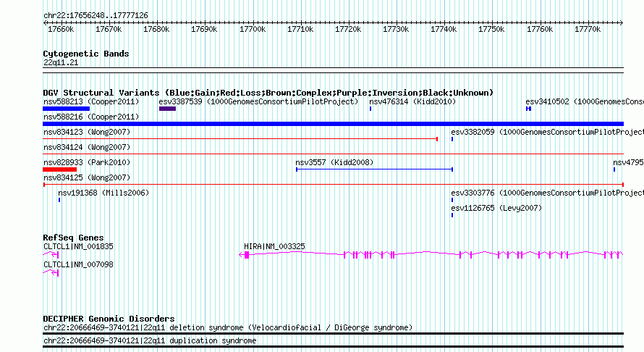This screenshot has width=644, height=352.
Task: Click the nsv588213 blue gain bar
Action: coord(66,109)
